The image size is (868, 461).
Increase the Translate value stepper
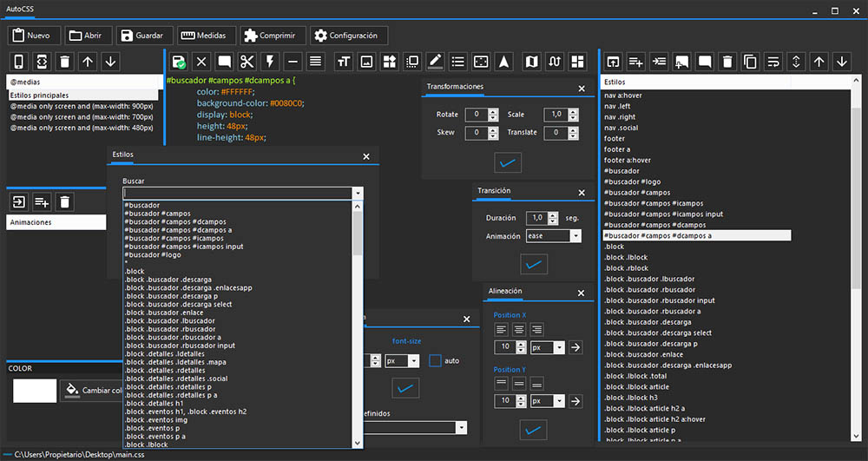click(573, 129)
